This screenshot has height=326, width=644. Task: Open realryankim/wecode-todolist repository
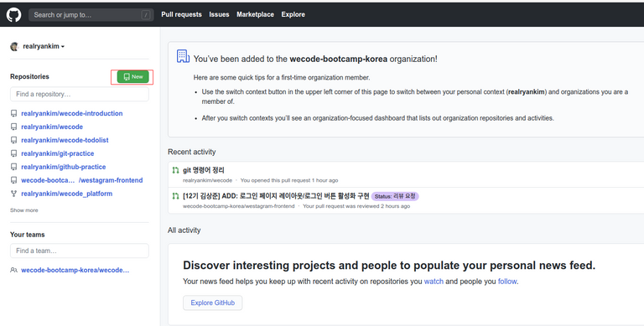65,140
